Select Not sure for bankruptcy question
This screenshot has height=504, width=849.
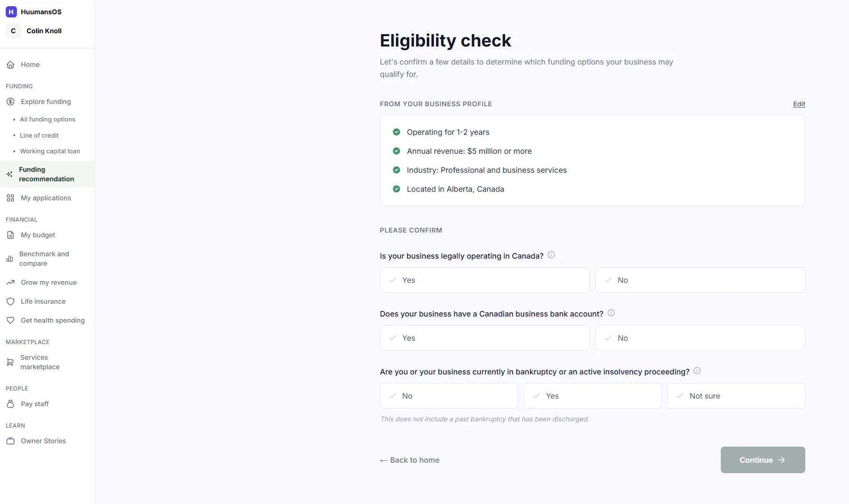click(736, 396)
